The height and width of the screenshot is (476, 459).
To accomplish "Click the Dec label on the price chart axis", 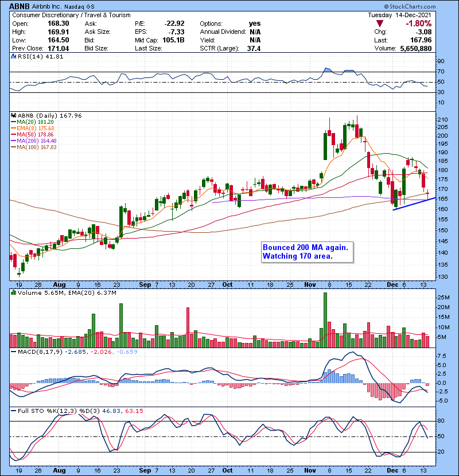I will click(x=392, y=285).
